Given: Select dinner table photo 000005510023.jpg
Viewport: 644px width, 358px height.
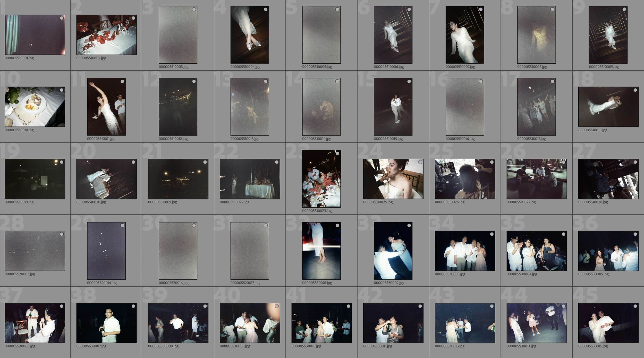Looking at the screenshot, I should (321, 179).
